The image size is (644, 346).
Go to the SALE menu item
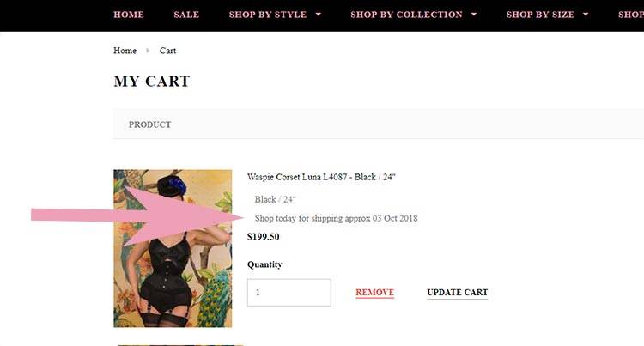point(186,15)
